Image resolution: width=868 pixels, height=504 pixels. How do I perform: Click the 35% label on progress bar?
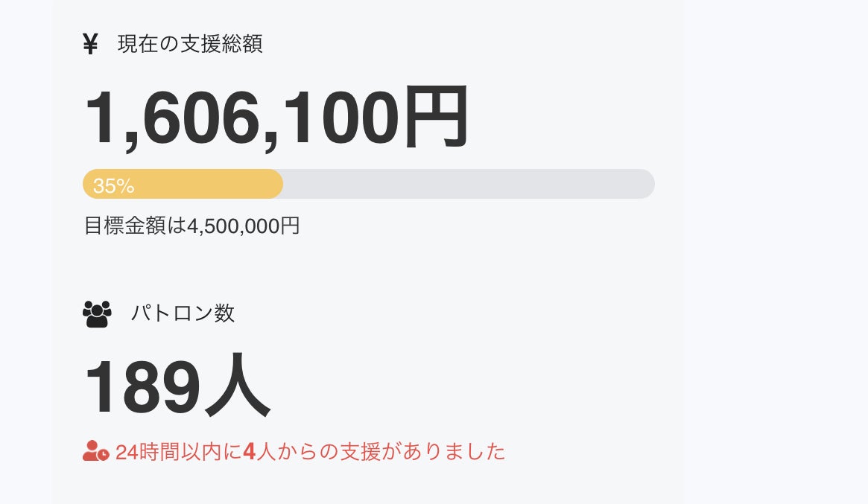click(114, 185)
